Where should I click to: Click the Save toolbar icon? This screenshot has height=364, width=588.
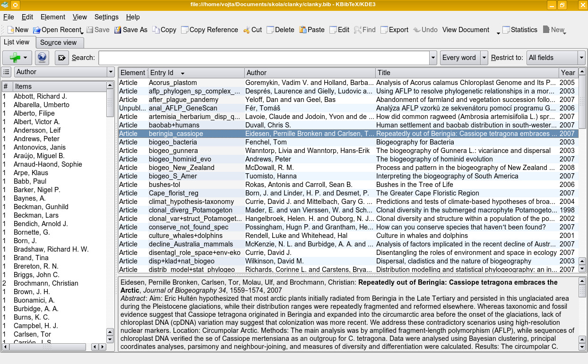coord(90,30)
